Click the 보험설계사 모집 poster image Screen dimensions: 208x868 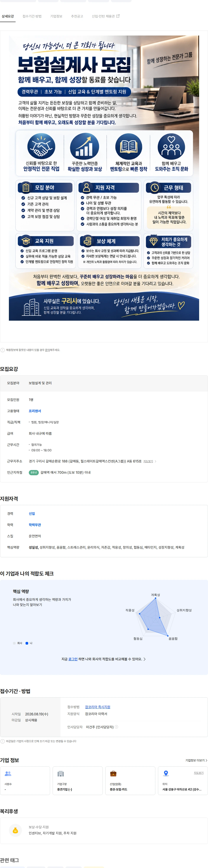(104, 178)
